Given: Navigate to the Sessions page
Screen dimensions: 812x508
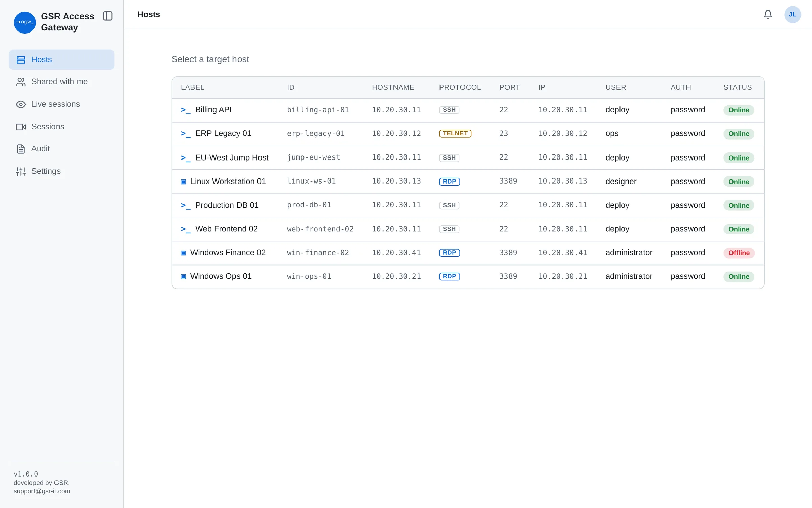Looking at the screenshot, I should tap(62, 127).
